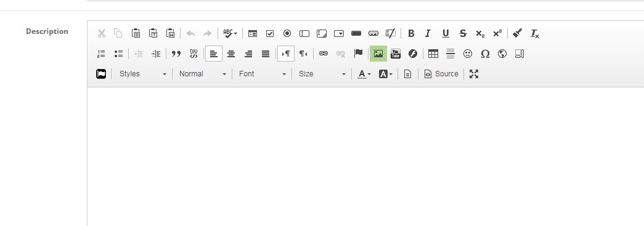644x226 pixels.
Task: Switch to Source view
Action: 441,74
